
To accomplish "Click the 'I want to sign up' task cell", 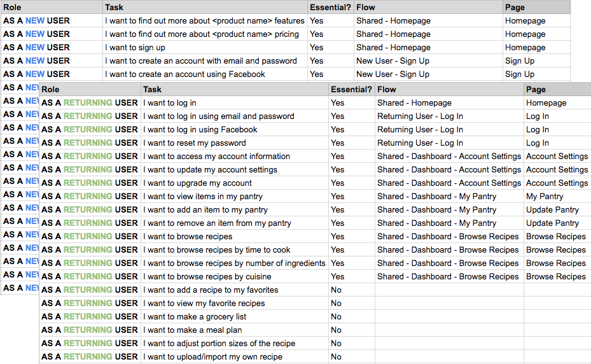I will point(205,48).
